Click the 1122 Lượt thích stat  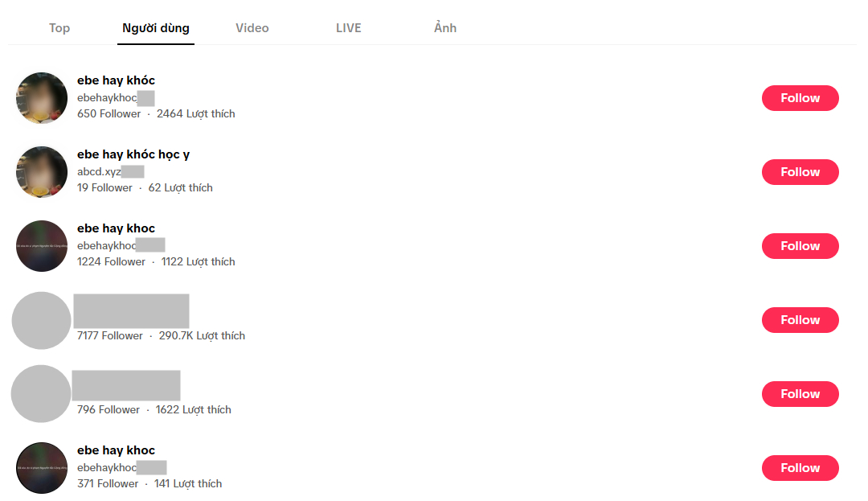[199, 261]
